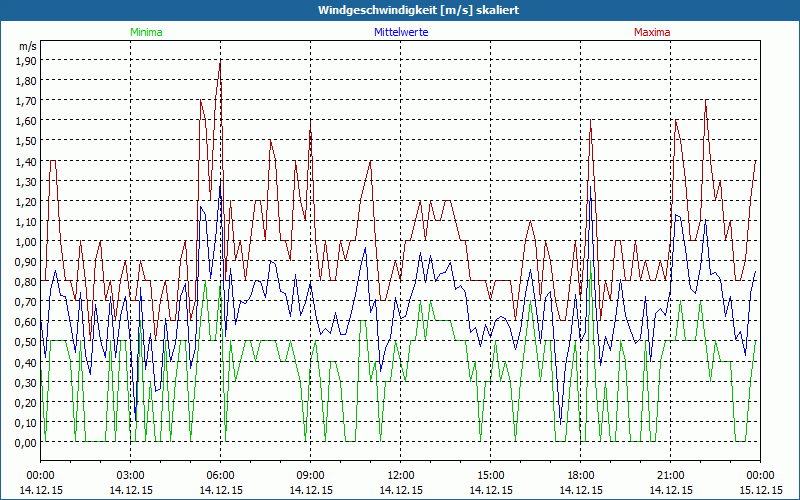Click the "03:00" time axis label
800x500 pixels.
pos(131,476)
